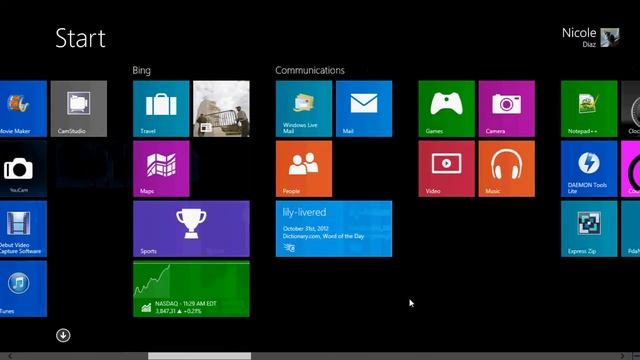Open Debut Video Capture Software tile
640x360 pixels.
click(23, 229)
